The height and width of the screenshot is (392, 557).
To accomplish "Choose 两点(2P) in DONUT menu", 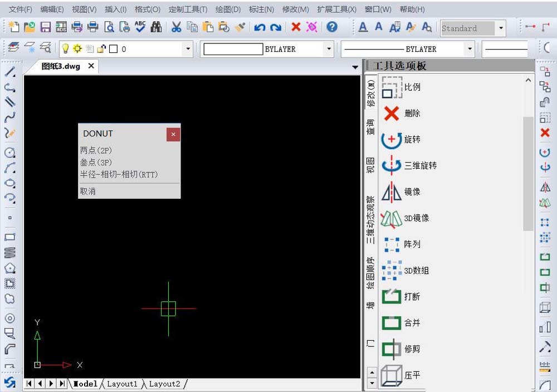I will pyautogui.click(x=96, y=150).
